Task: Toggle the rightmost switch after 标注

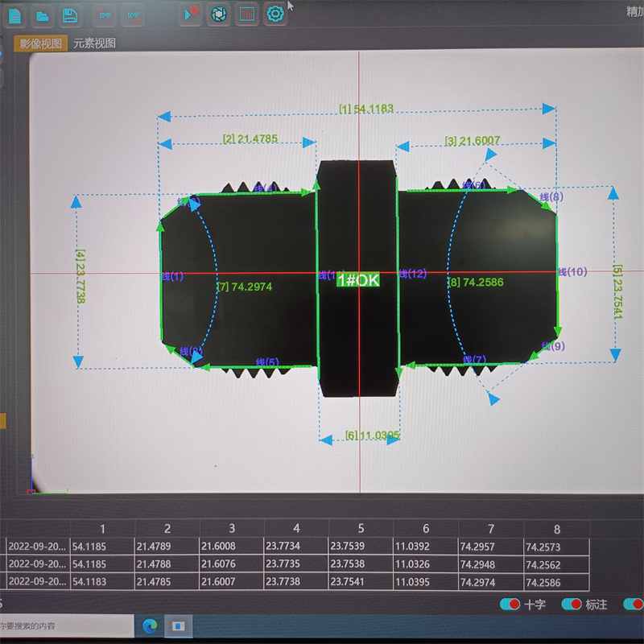Action: coord(633,604)
